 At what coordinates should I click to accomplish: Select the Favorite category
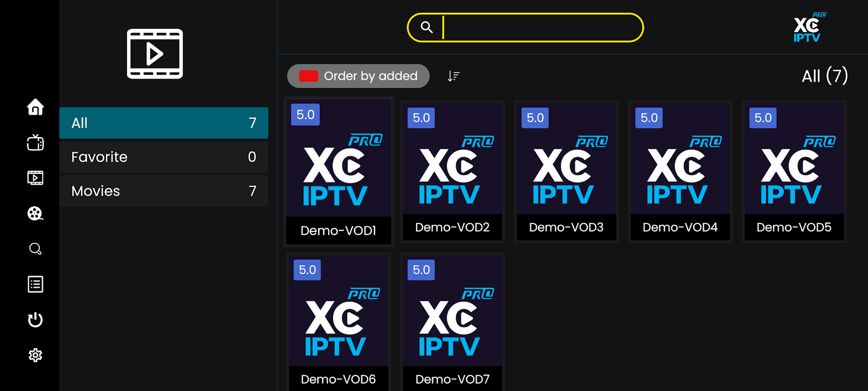tap(164, 157)
